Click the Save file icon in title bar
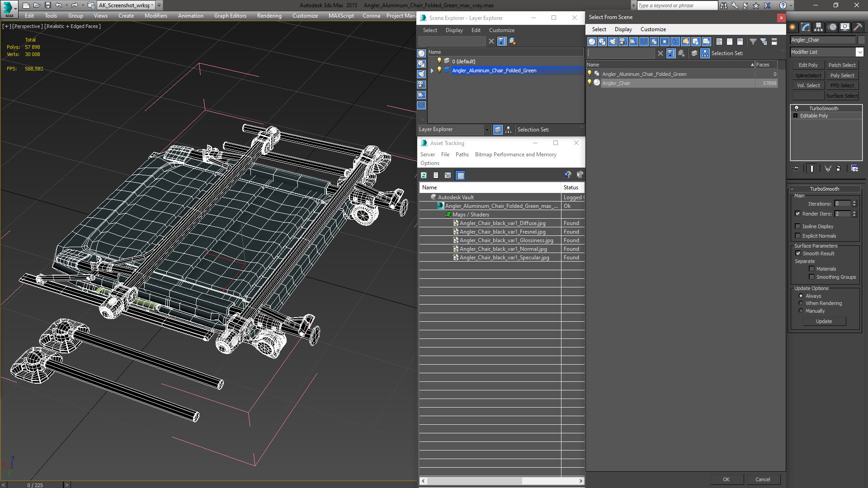868x488 pixels. [x=47, y=5]
